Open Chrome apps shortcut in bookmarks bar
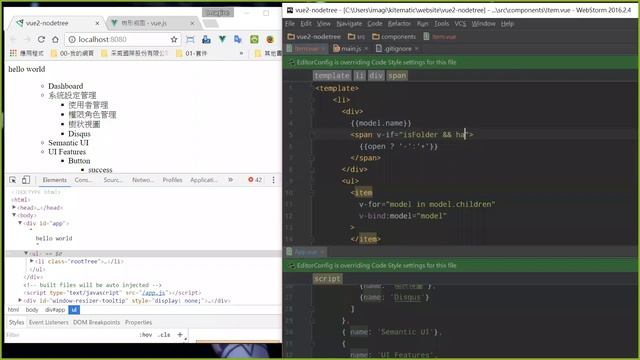This screenshot has height=360, width=640. point(13,53)
